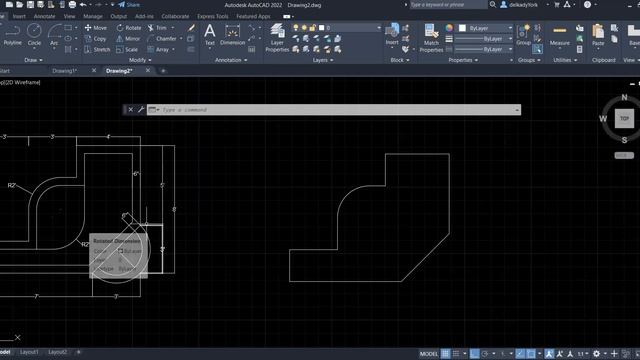
Task: Click the search magnifier icon in title bar
Action: 493,4
